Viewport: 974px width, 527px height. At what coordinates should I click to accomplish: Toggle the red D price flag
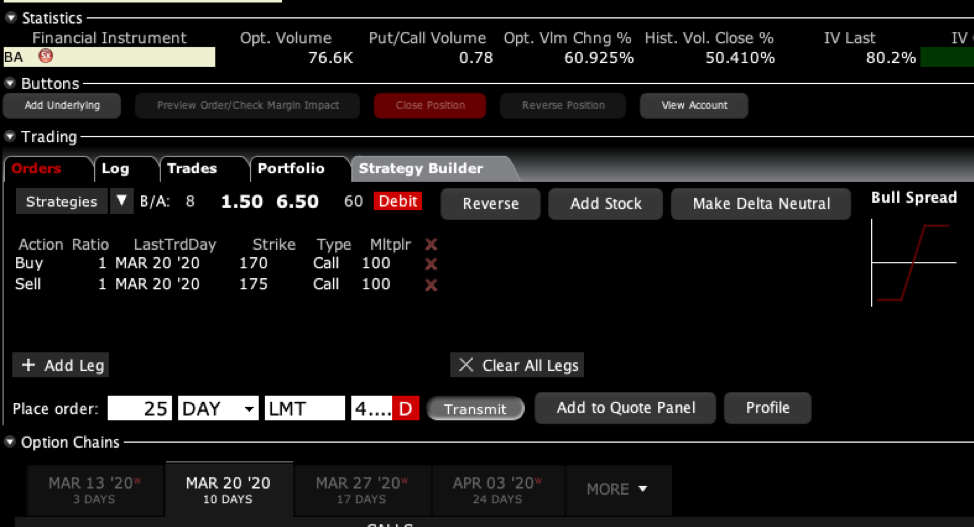(x=406, y=408)
